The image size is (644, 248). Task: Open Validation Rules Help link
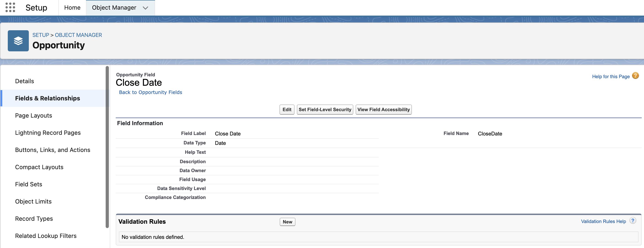tap(603, 221)
